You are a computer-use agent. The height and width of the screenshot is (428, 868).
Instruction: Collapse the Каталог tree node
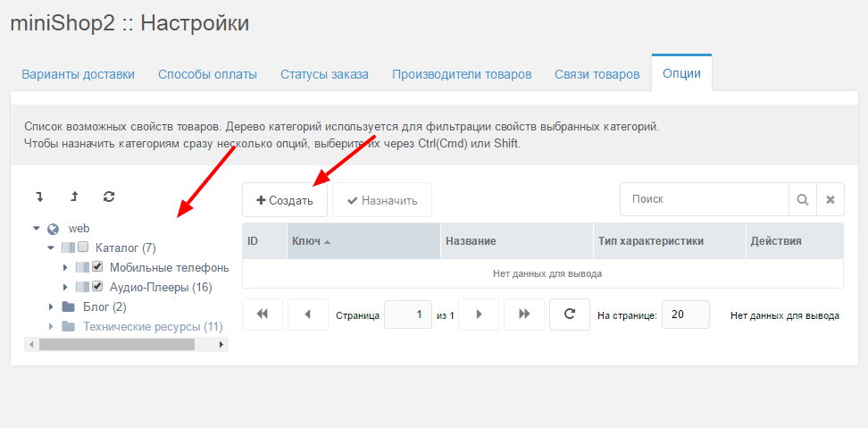pyautogui.click(x=51, y=248)
